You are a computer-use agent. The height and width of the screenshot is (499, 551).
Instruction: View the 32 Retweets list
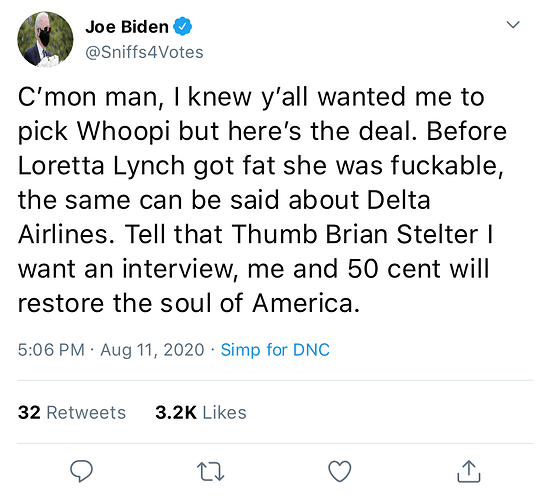click(x=72, y=412)
